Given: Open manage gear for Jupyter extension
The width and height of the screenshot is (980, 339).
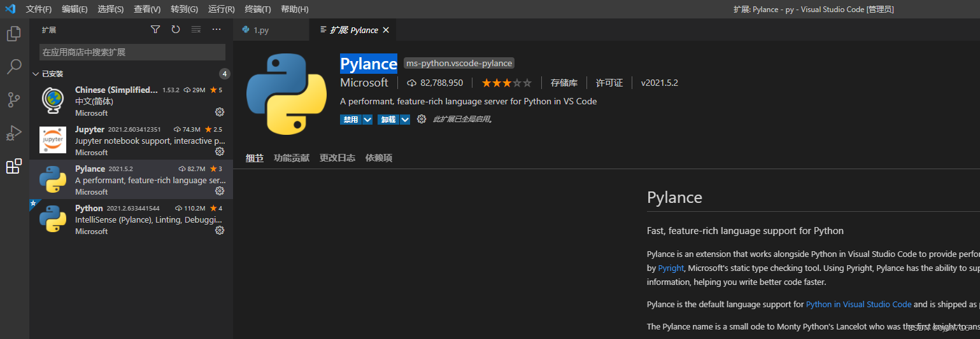Looking at the screenshot, I should tap(220, 151).
